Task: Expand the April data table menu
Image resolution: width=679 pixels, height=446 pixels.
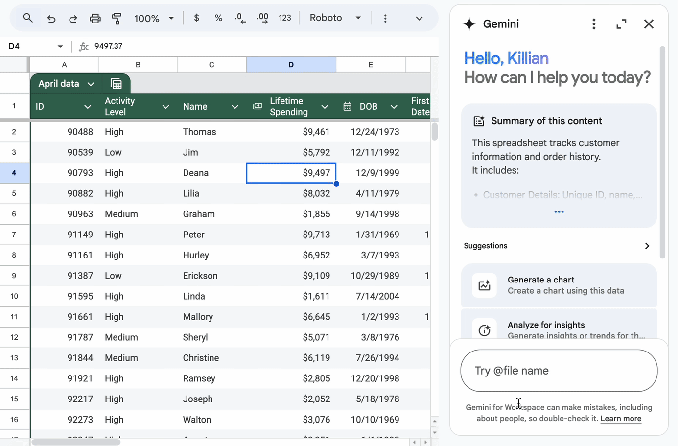Action: pyautogui.click(x=91, y=84)
